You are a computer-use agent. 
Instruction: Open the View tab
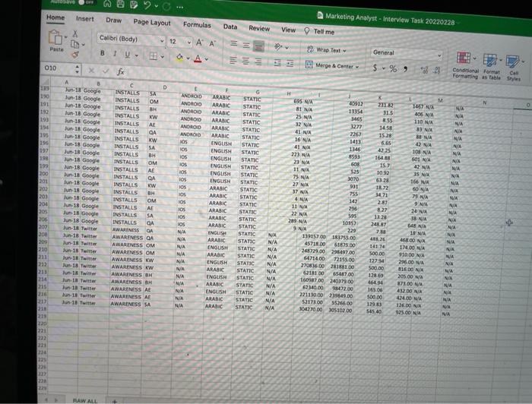[x=288, y=30]
